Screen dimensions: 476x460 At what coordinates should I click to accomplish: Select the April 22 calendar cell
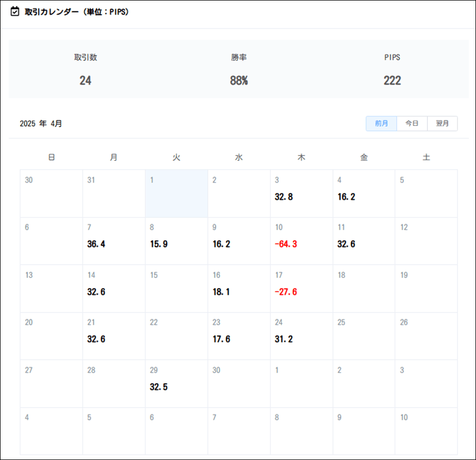click(x=176, y=336)
